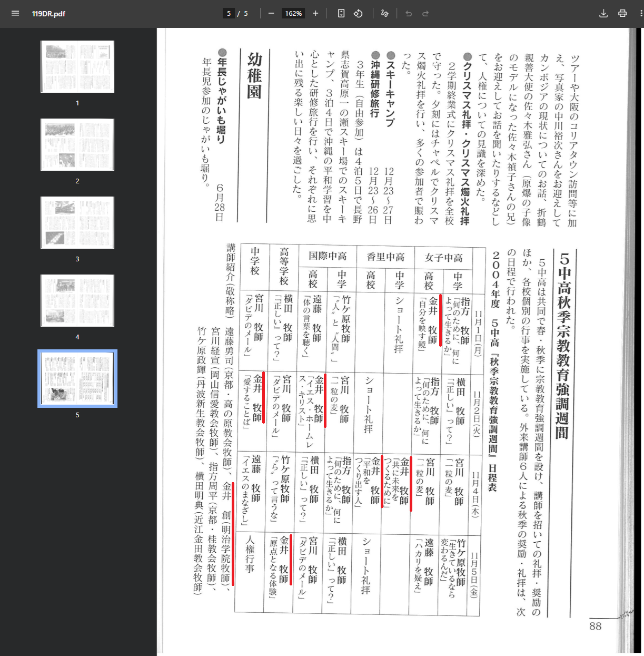This screenshot has height=656, width=644.
Task: Click the fit to page icon
Action: [341, 13]
